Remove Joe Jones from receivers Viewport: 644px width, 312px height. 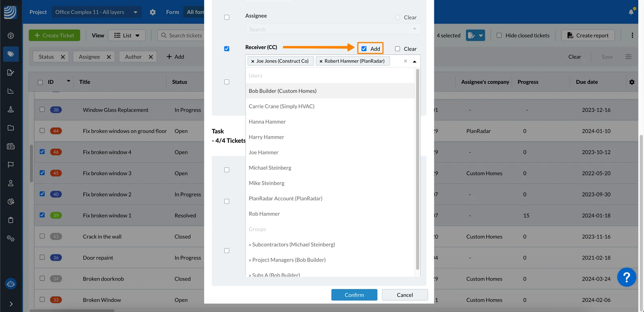pyautogui.click(x=252, y=61)
